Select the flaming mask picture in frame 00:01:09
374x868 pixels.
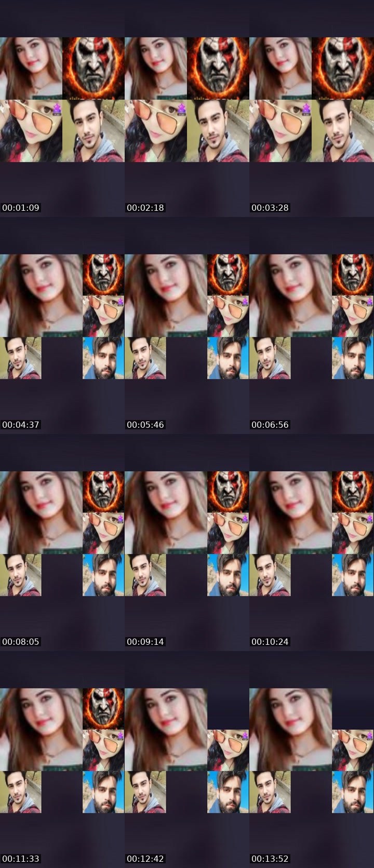pos(94,68)
